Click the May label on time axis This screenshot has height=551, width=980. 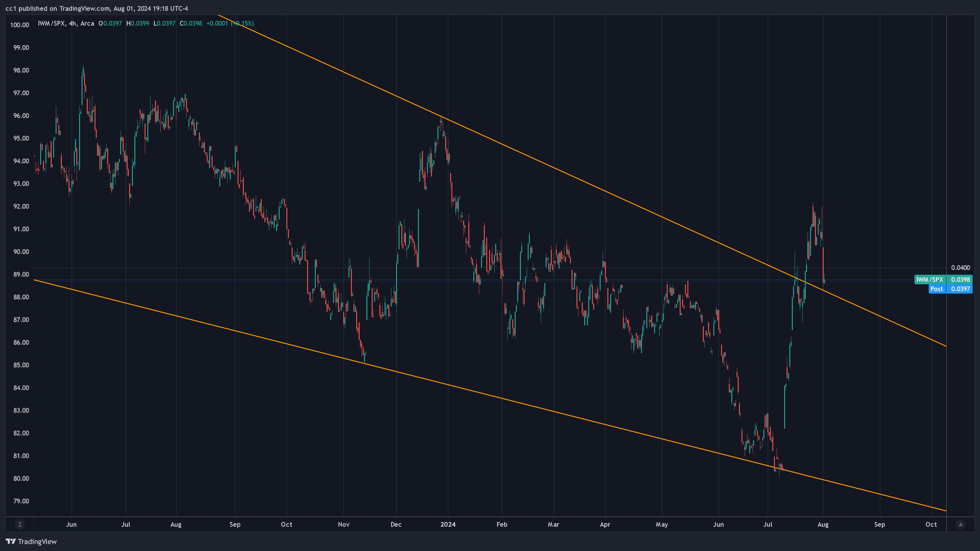pyautogui.click(x=661, y=524)
